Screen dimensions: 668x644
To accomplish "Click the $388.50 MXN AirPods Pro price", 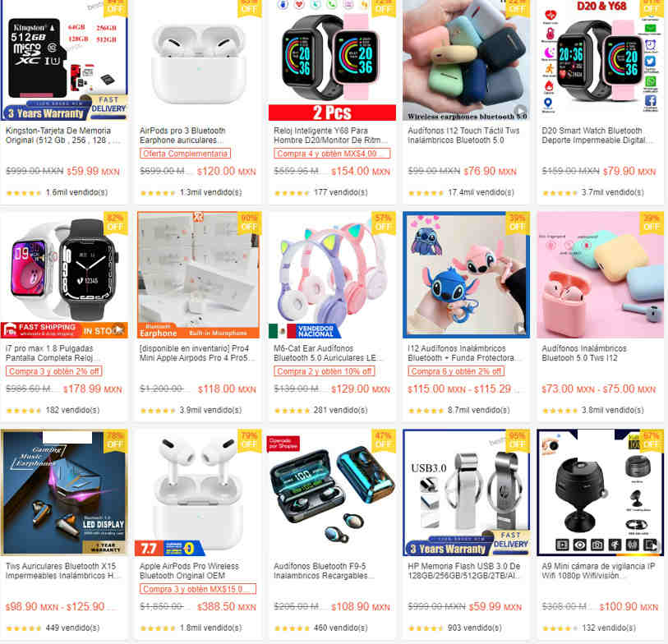I will tap(226, 606).
